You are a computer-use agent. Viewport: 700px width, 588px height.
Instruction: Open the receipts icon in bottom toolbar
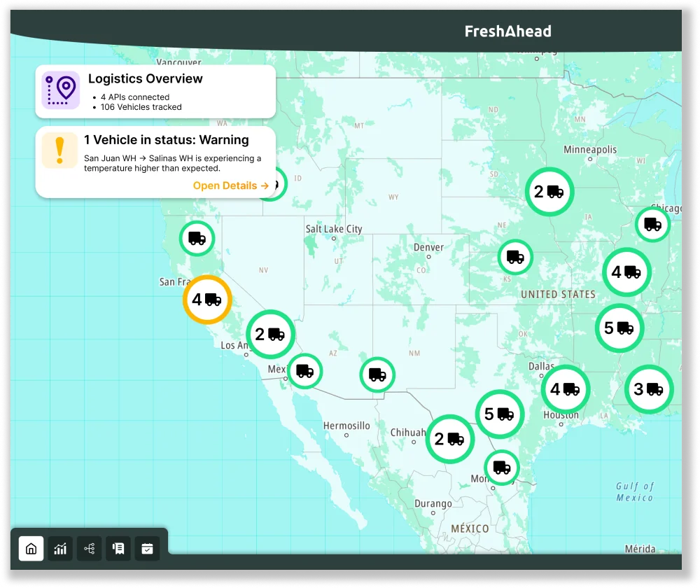click(118, 549)
